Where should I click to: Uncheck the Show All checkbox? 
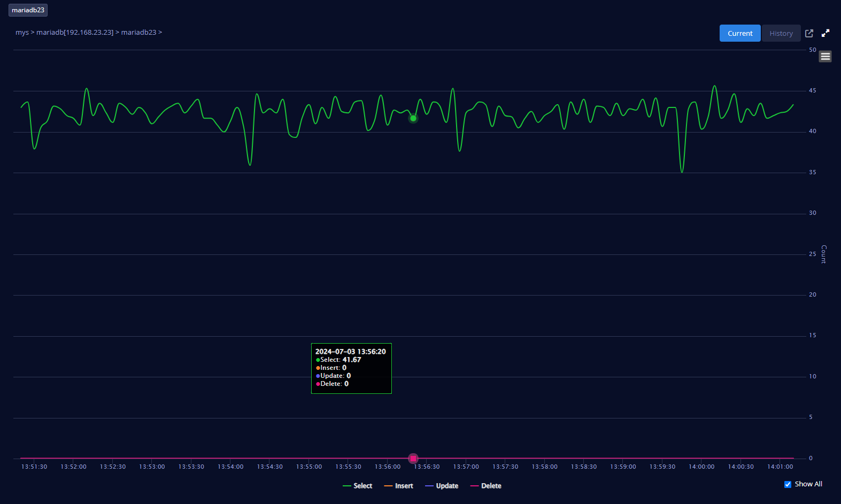coord(788,484)
